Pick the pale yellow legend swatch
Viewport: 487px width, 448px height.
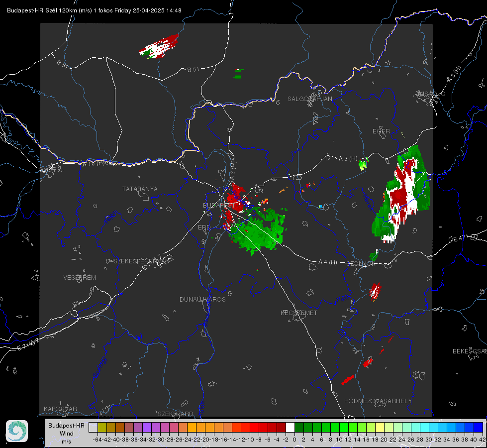coord(380,427)
